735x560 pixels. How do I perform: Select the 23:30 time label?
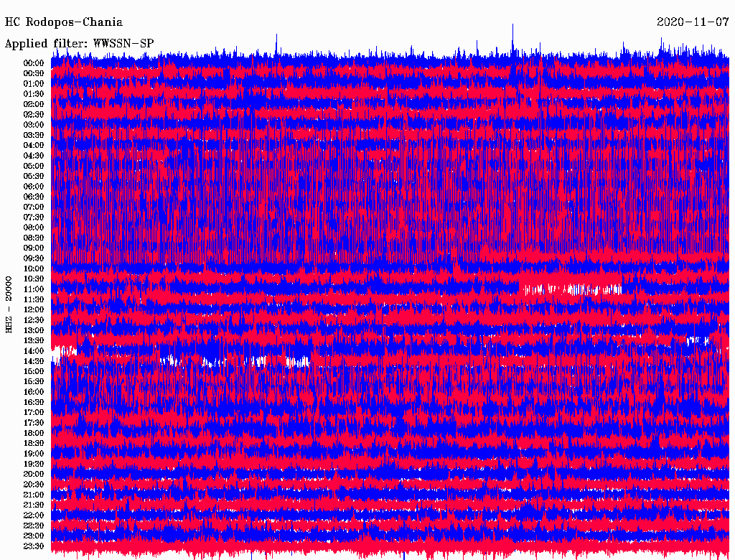coord(34,546)
